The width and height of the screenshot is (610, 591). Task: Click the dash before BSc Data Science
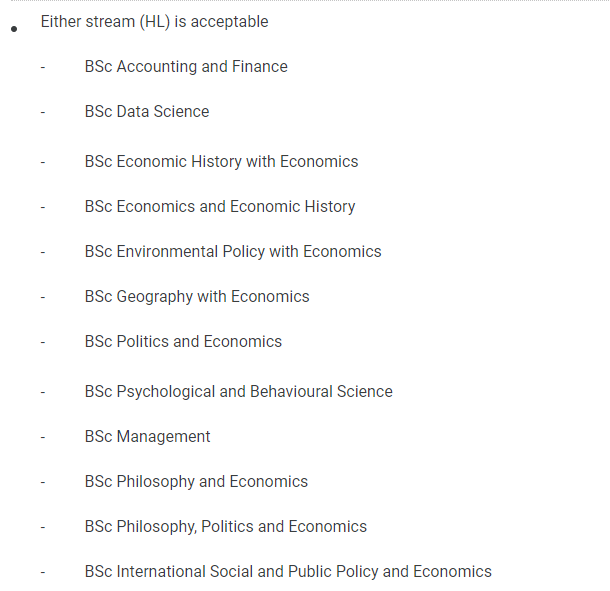[43, 113]
